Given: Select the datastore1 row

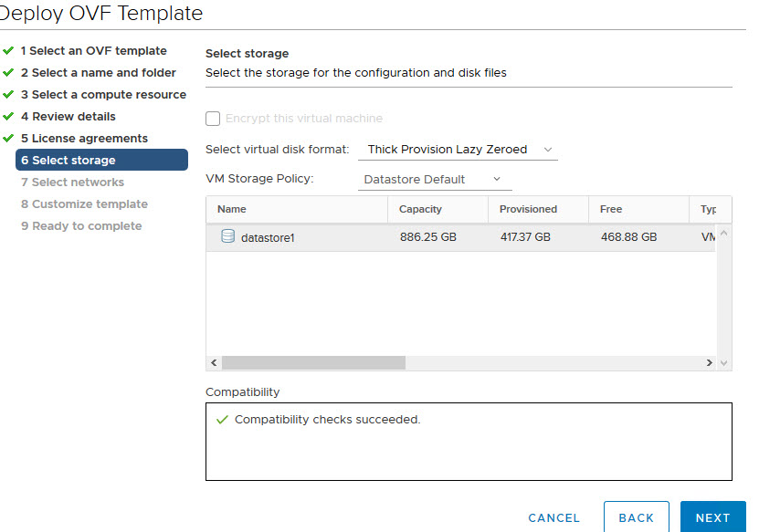Looking at the screenshot, I should tap(457, 237).
